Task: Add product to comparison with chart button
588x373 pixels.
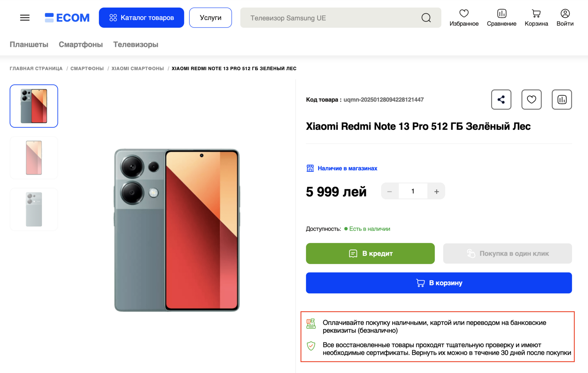Action: click(561, 100)
